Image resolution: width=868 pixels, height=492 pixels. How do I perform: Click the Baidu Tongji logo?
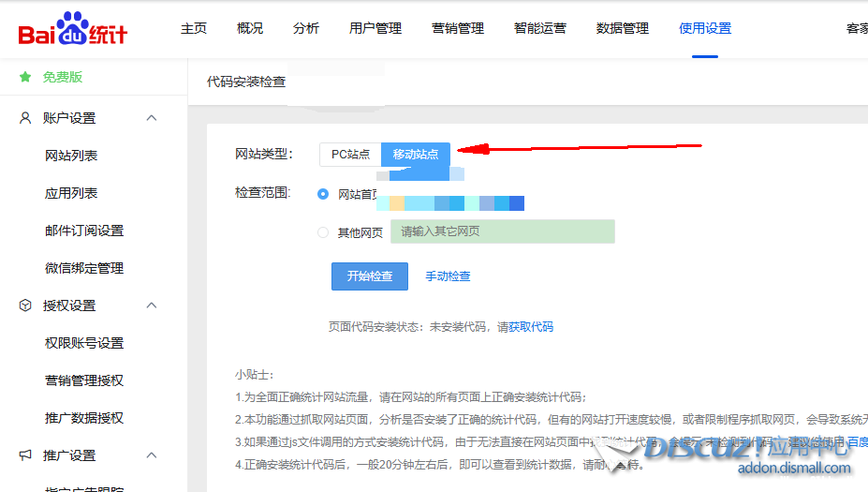[x=72, y=30]
